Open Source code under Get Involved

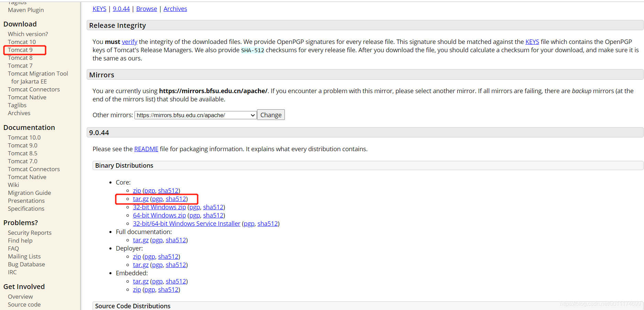point(24,305)
